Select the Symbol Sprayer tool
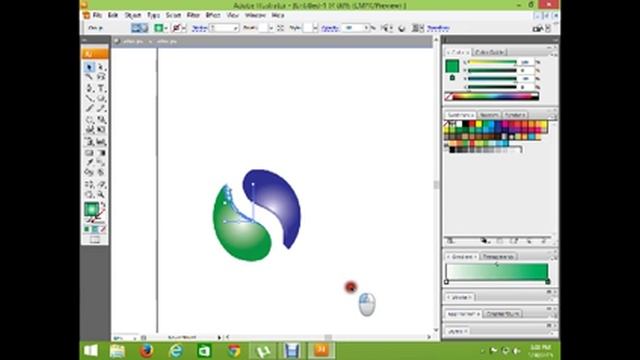640x360 pixels. coord(89,142)
